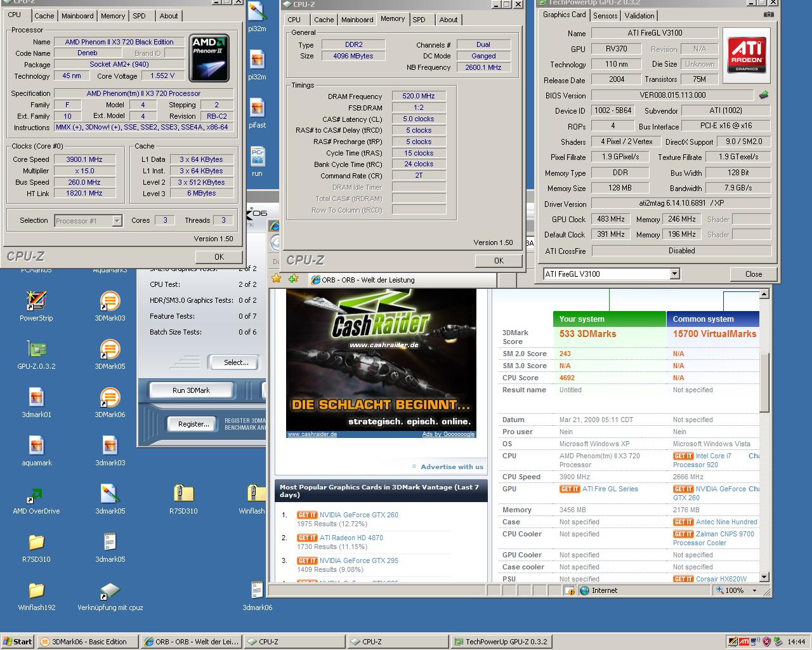
Task: Click the Register... button in 3DMark06
Action: 194,424
